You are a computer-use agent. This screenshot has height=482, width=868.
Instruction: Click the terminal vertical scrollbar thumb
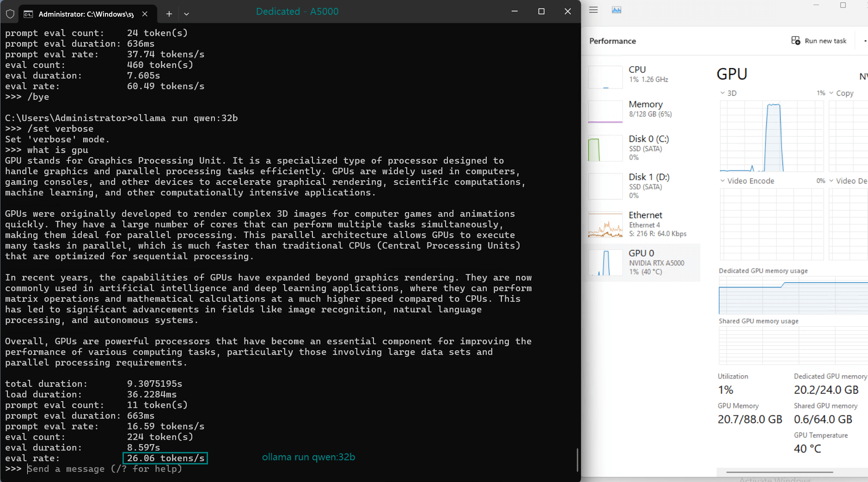pos(577,460)
